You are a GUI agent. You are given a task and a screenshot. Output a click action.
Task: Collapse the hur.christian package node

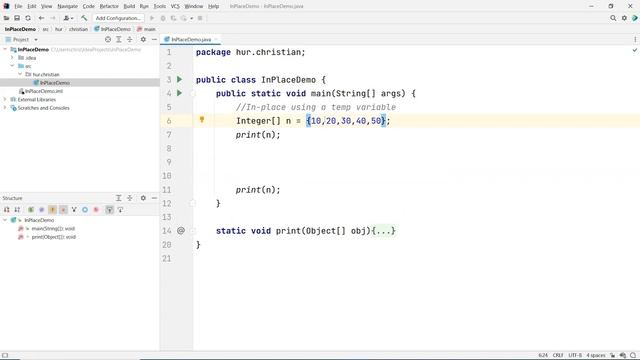(x=20, y=74)
